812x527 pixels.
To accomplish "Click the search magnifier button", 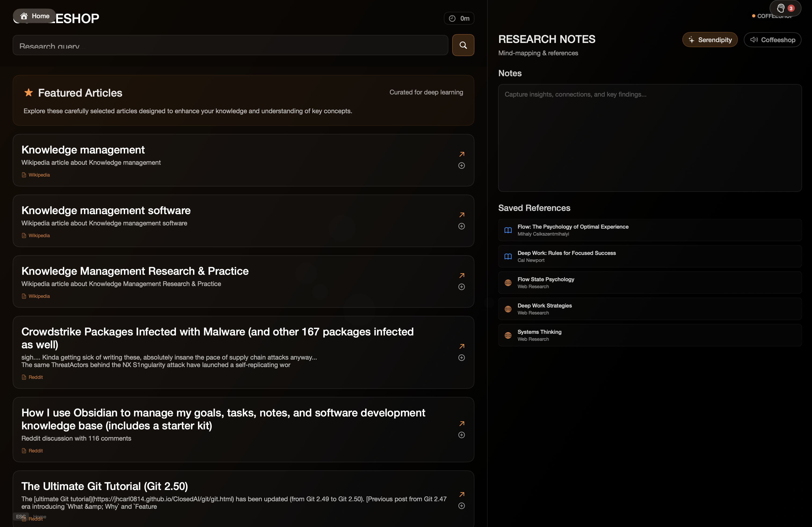I will click(463, 45).
